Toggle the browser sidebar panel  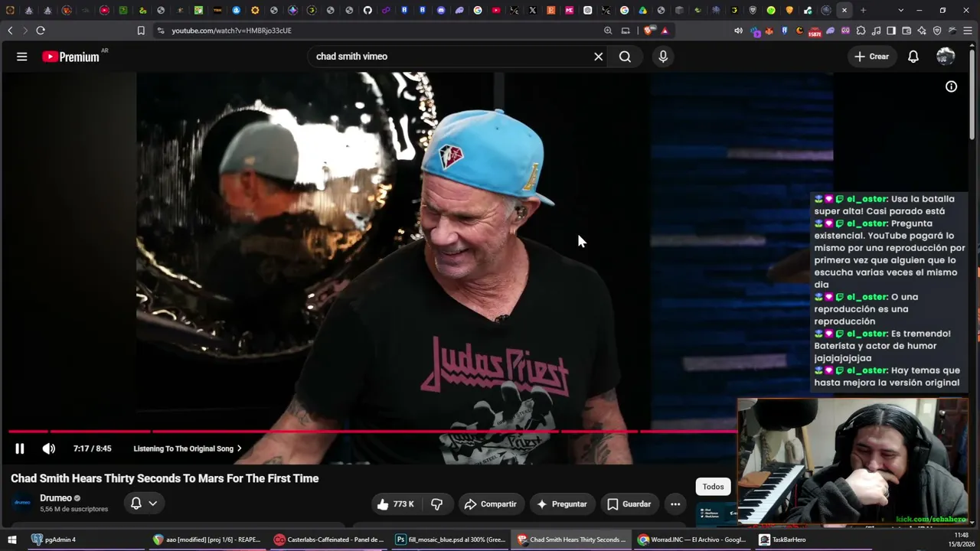[x=891, y=31]
